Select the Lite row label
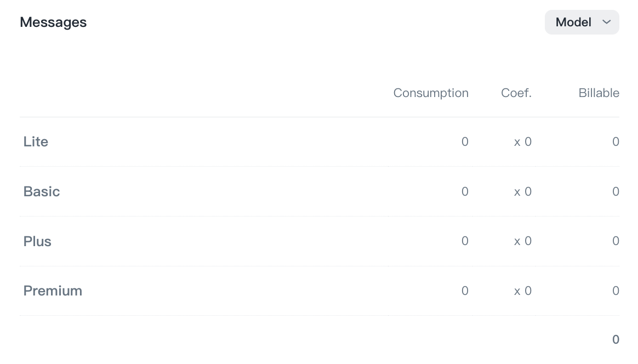The width and height of the screenshot is (638, 364). pos(36,142)
